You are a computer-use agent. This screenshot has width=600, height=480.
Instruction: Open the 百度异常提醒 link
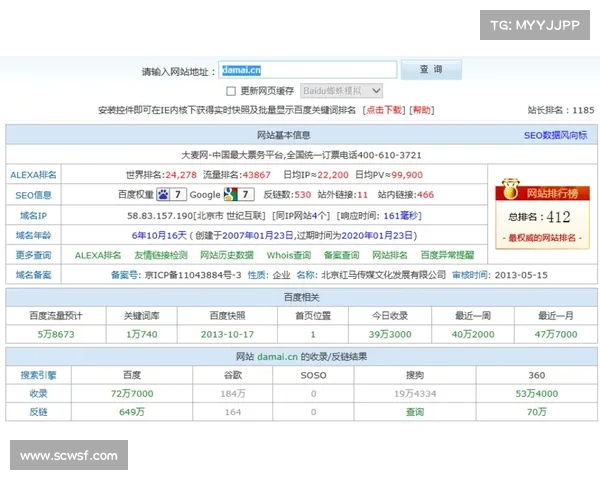point(447,255)
